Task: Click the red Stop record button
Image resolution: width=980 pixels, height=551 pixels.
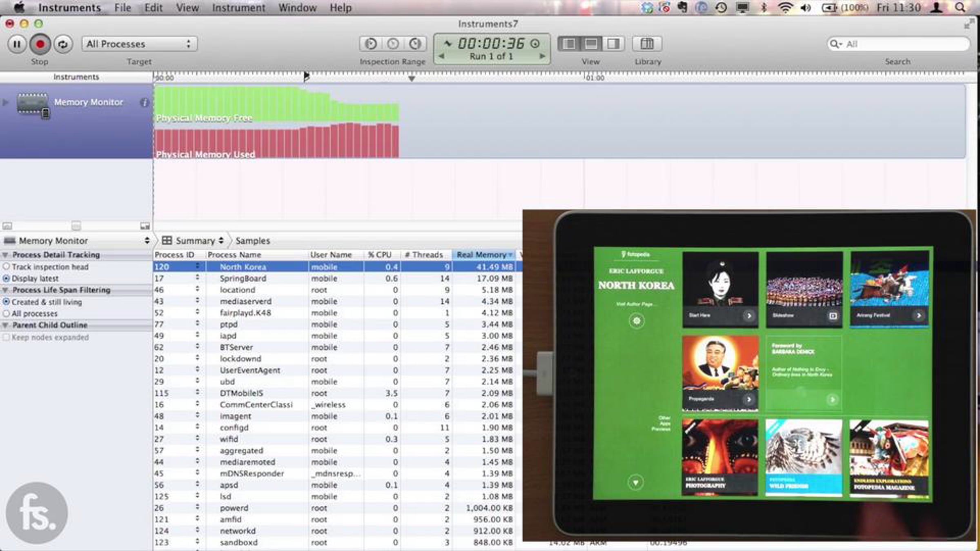Action: (40, 44)
